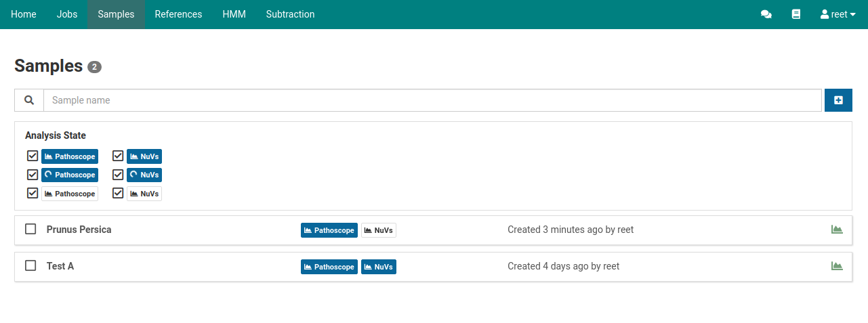
Task: Open the documentation book icon
Action: 796,14
